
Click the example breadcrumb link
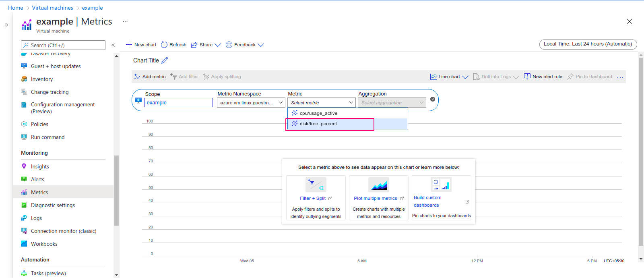point(93,8)
